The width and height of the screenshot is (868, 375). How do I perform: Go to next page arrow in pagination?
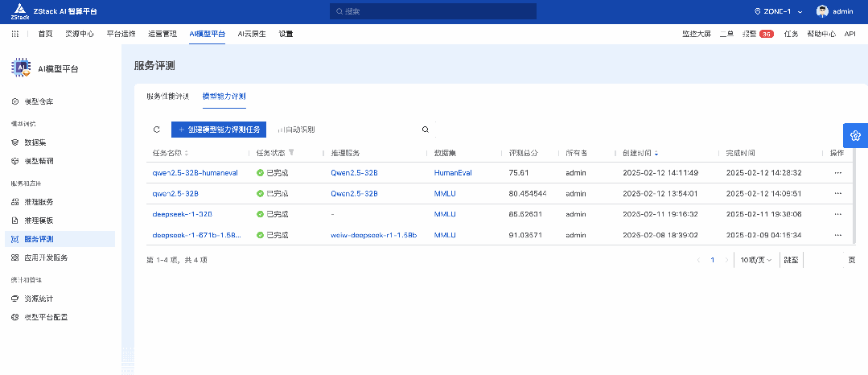(727, 260)
